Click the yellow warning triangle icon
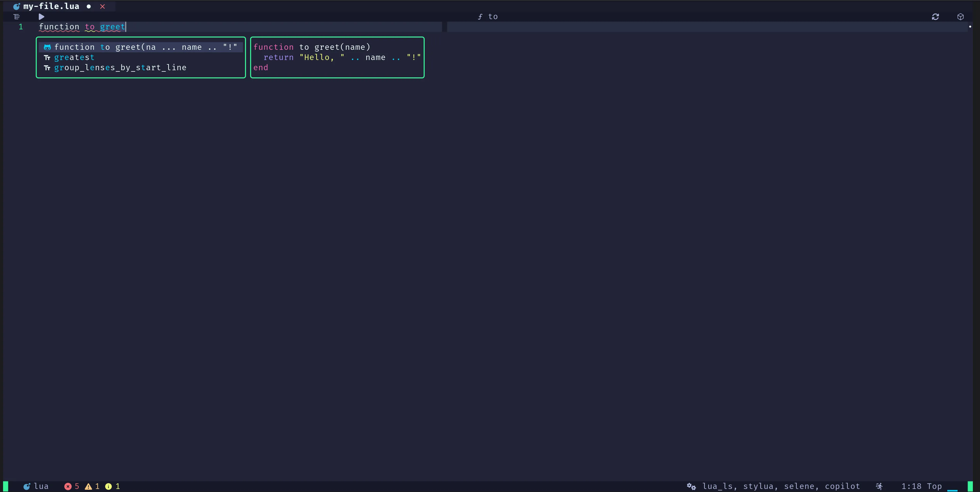 coord(88,486)
